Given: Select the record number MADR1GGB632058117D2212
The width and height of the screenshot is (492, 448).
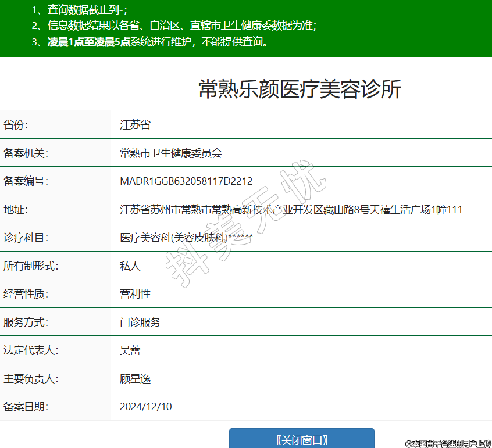Looking at the screenshot, I should pyautogui.click(x=186, y=181).
